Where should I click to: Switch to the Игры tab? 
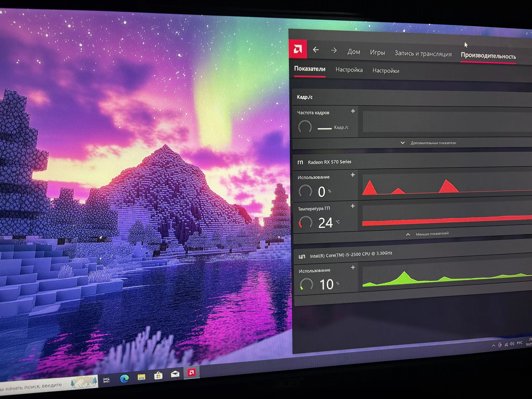point(377,52)
